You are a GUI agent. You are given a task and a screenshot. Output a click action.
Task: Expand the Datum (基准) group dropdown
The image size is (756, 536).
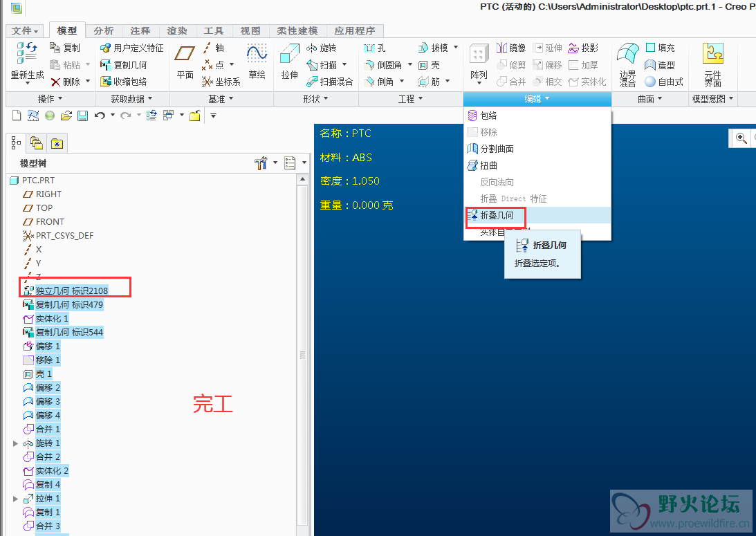click(x=221, y=99)
